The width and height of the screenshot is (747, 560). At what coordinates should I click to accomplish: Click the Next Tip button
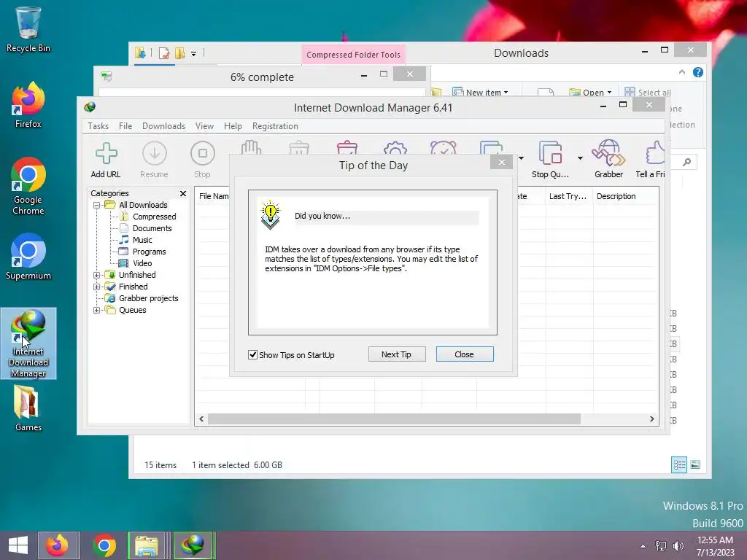(396, 354)
